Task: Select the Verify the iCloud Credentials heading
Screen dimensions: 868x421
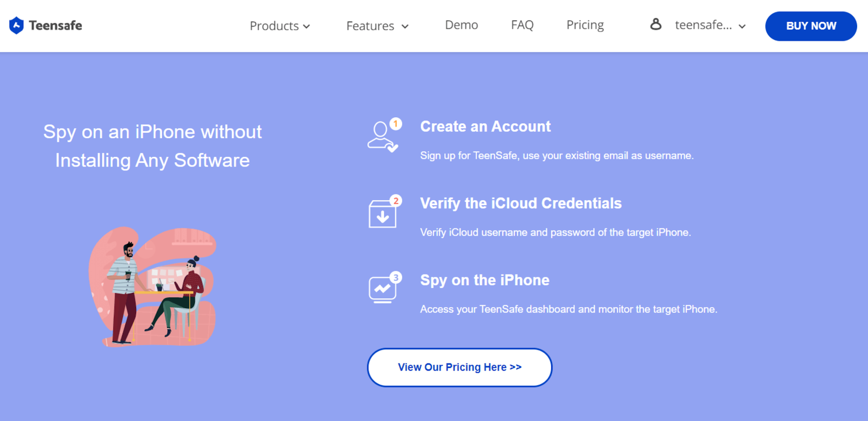Action: [x=521, y=203]
